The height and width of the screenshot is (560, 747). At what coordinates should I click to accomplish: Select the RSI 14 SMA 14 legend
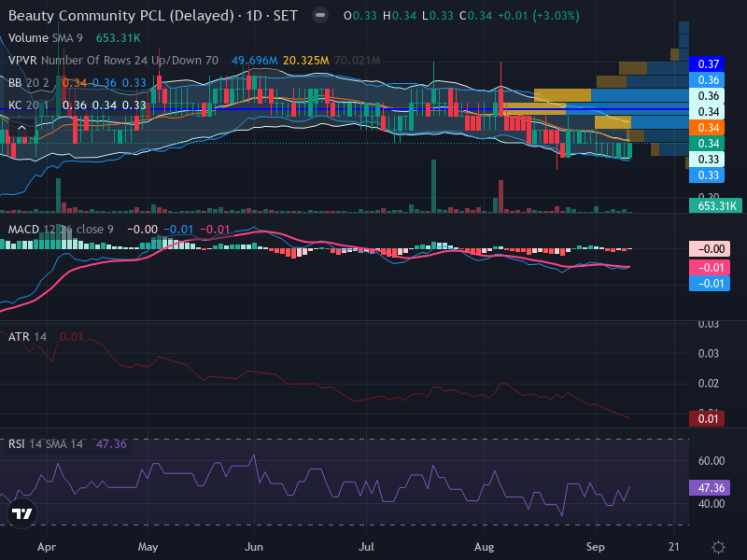pyautogui.click(x=45, y=444)
